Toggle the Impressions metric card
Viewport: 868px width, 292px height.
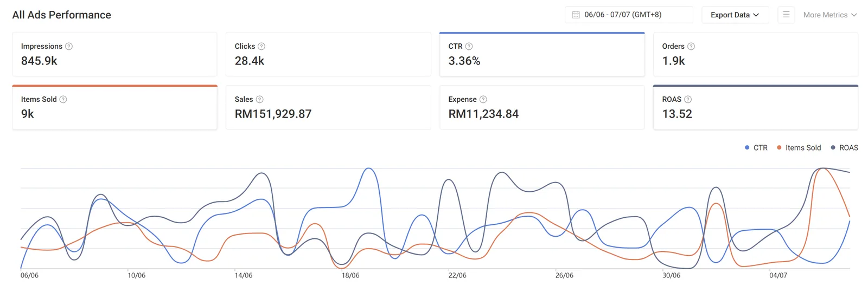[114, 54]
